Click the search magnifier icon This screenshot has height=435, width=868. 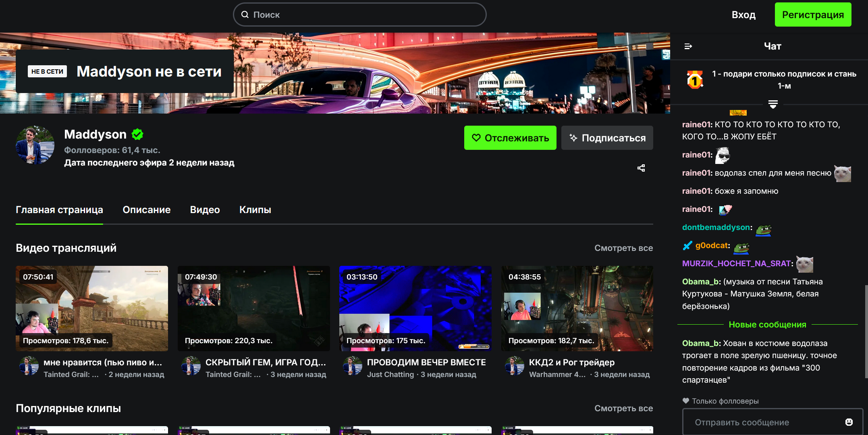pyautogui.click(x=245, y=14)
